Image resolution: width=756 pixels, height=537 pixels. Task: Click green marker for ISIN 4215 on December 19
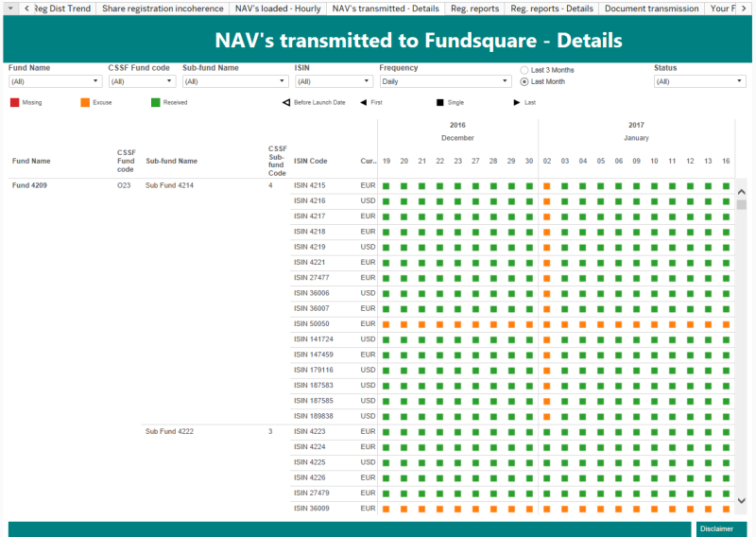[386, 185]
